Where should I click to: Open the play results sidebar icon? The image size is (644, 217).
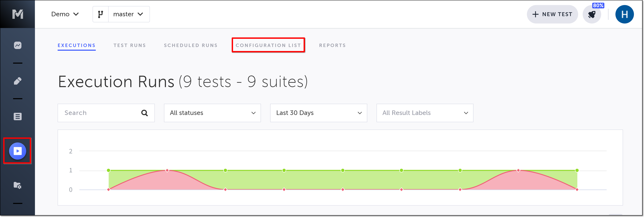point(17,151)
